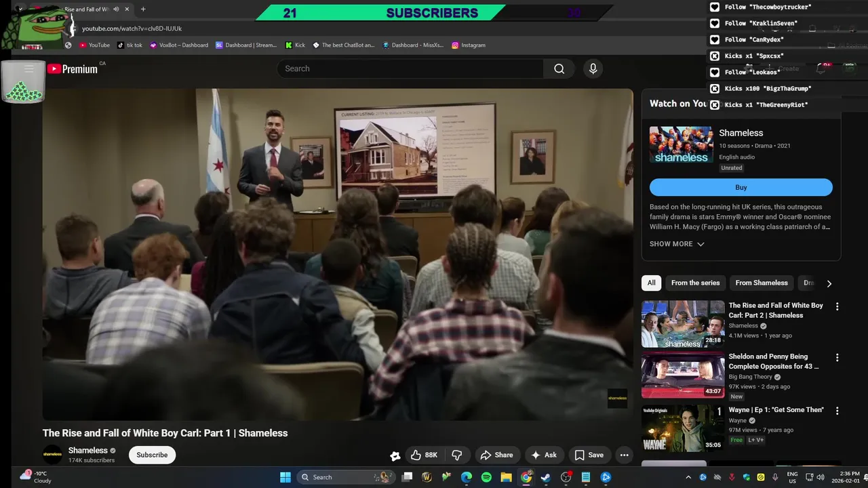Share the video
The width and height of the screenshot is (868, 488).
[x=497, y=455]
